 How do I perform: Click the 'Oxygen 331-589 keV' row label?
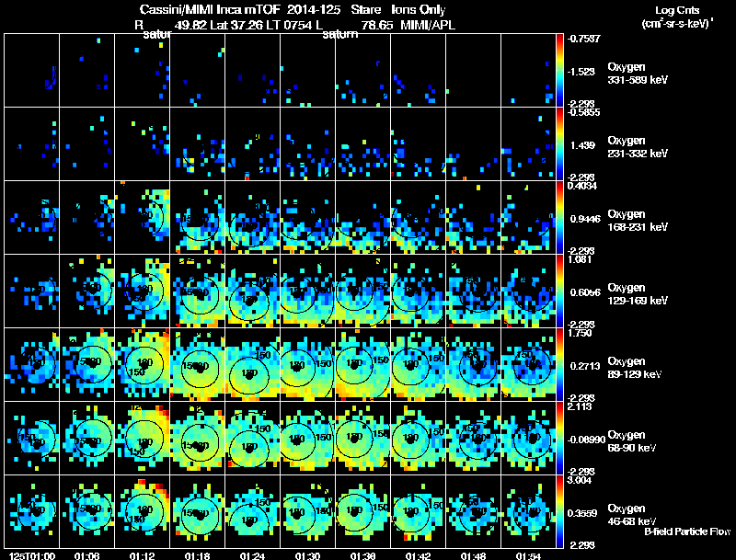[638, 74]
